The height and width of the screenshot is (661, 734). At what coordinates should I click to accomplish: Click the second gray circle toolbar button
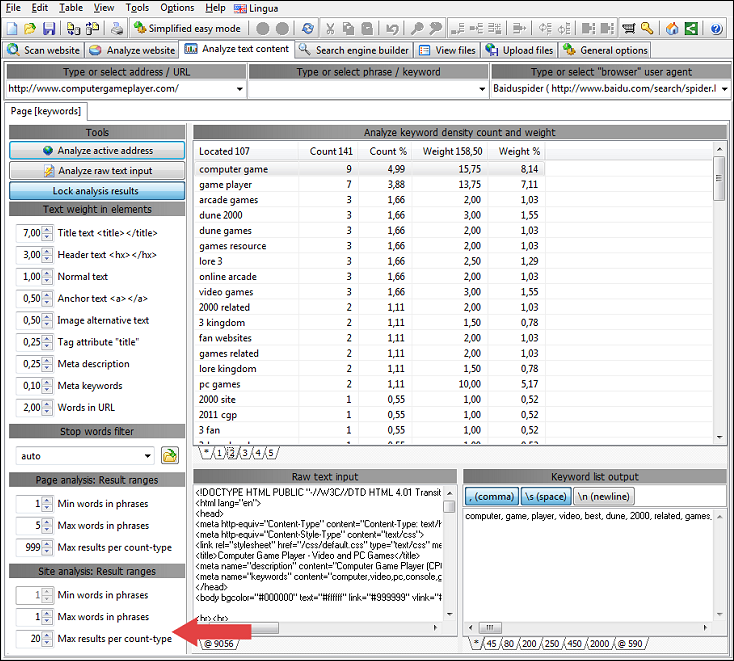282,29
